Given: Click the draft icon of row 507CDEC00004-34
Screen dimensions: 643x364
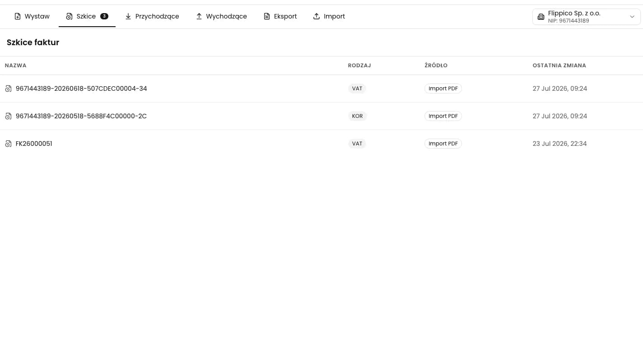Looking at the screenshot, I should pyautogui.click(x=8, y=89).
